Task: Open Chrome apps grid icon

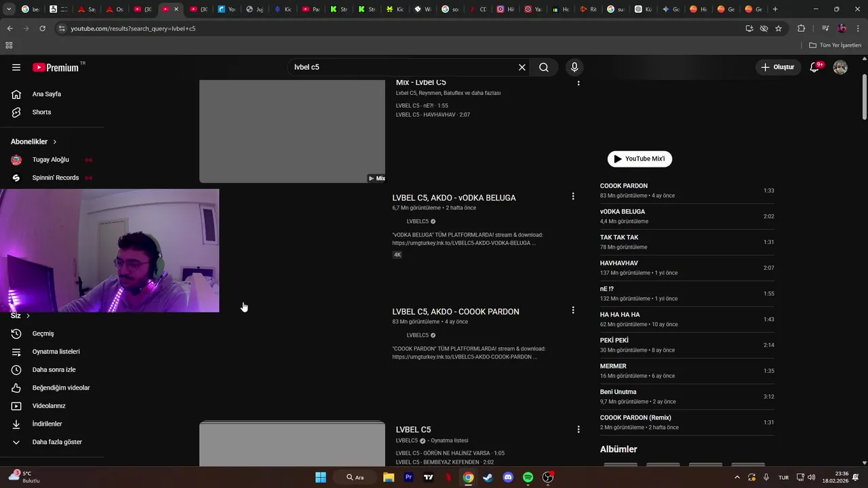Action: click(x=9, y=45)
